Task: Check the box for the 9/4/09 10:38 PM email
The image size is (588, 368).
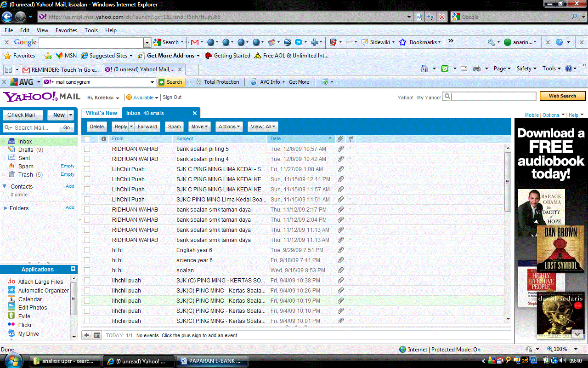Action: click(x=87, y=281)
